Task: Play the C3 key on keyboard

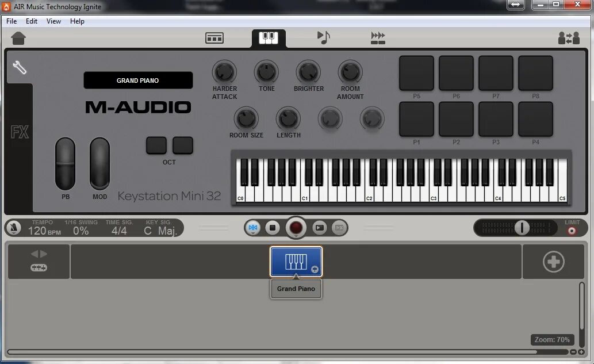Action: point(434,193)
